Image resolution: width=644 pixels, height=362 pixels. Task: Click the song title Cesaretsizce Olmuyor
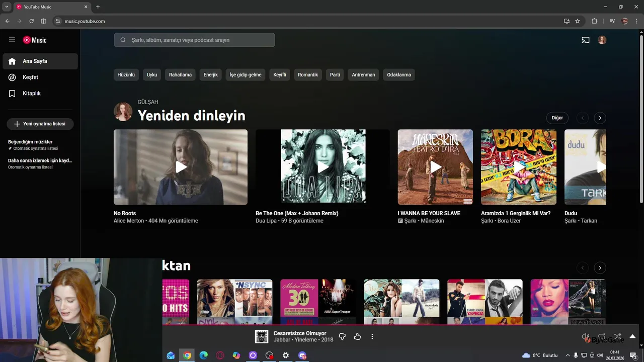(x=300, y=333)
